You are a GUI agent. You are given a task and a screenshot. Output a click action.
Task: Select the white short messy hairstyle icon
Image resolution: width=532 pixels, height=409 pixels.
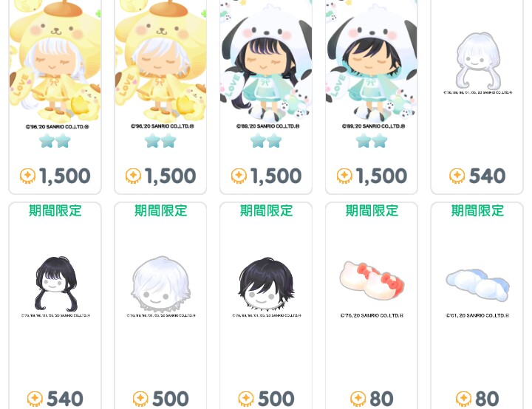tap(161, 283)
